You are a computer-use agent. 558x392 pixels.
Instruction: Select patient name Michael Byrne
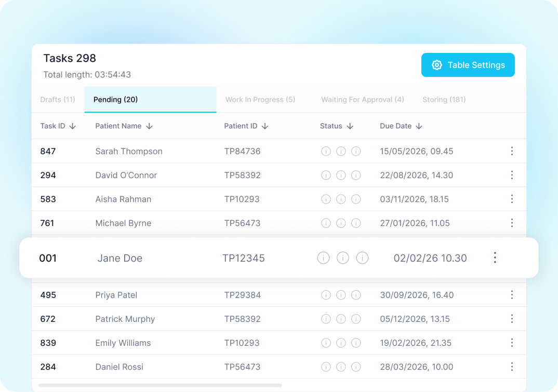(123, 223)
